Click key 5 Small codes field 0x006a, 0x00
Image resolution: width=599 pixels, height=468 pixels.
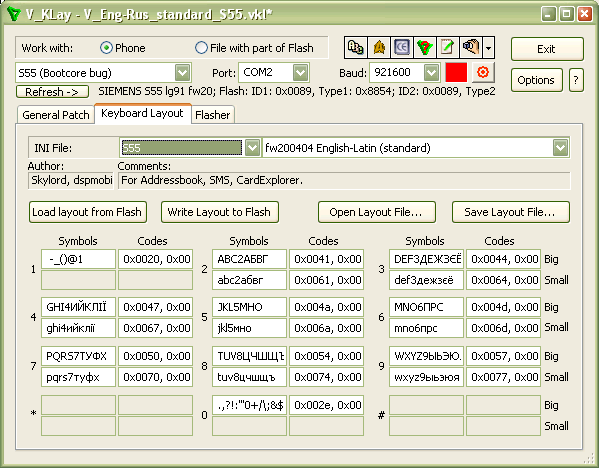coord(327,328)
